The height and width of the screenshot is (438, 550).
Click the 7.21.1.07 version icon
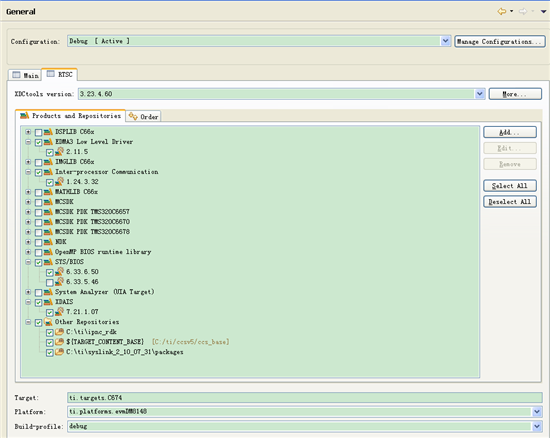point(59,312)
